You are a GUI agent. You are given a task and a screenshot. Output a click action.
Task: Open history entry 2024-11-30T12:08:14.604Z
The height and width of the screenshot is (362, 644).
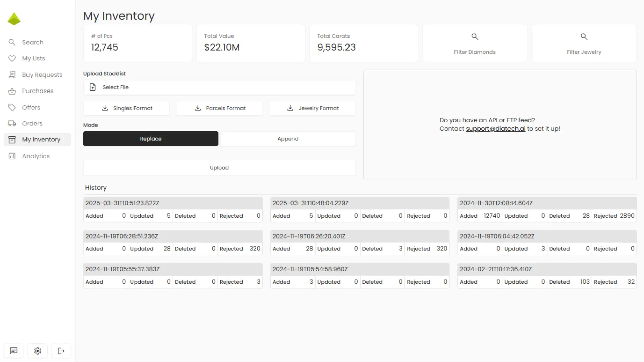(x=496, y=203)
